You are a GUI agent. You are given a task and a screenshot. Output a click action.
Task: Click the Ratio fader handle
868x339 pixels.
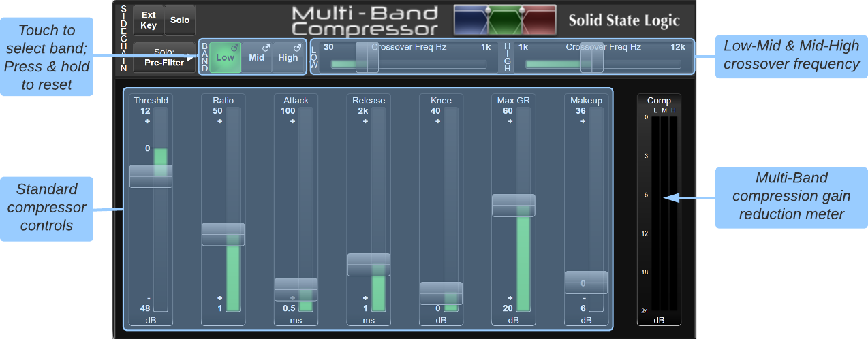click(x=223, y=234)
